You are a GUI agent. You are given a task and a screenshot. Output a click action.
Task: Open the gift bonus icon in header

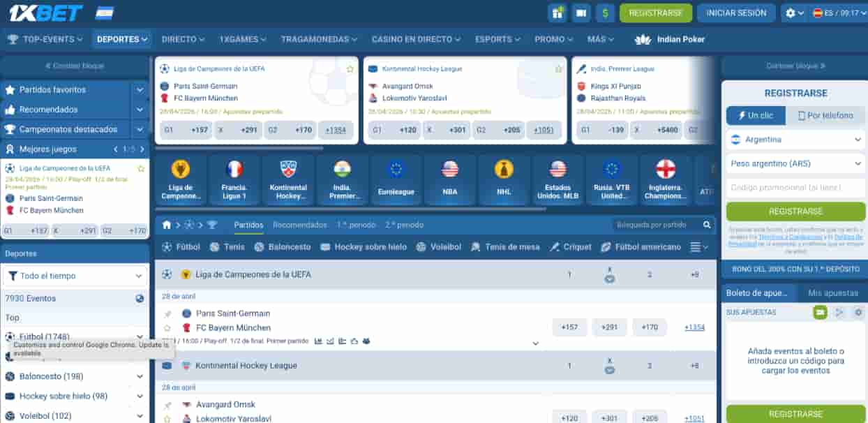[x=557, y=13]
